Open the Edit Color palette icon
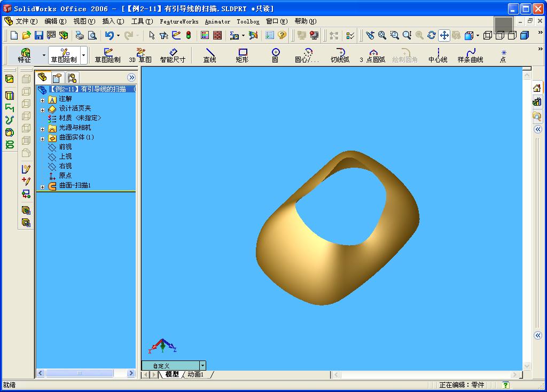The height and width of the screenshot is (392, 547). [x=205, y=35]
